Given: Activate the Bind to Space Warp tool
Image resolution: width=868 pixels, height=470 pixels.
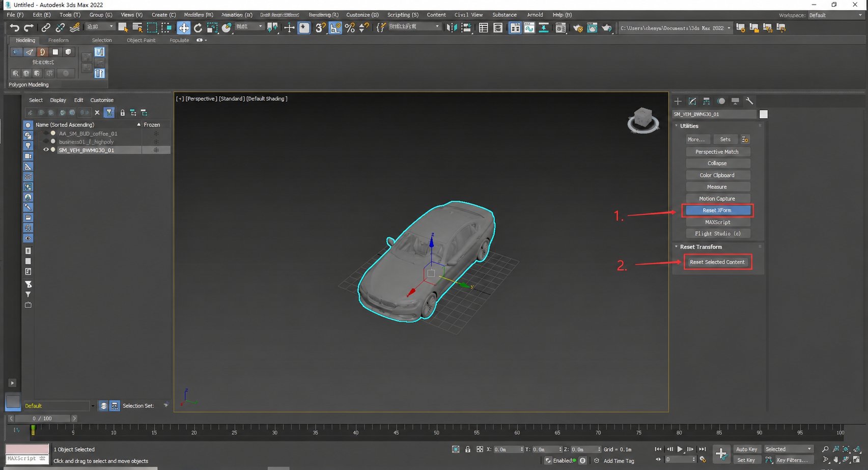Looking at the screenshot, I should (74, 28).
